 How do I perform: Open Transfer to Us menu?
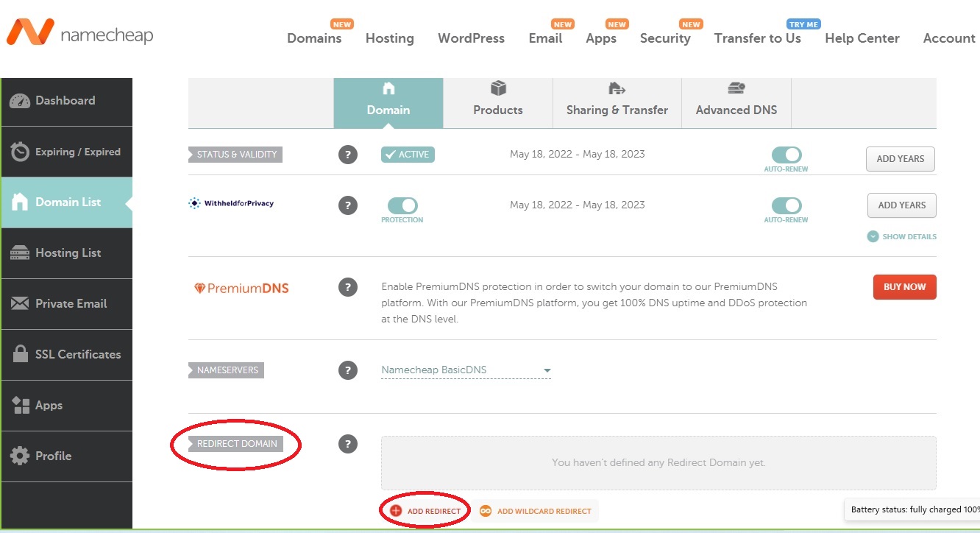757,38
